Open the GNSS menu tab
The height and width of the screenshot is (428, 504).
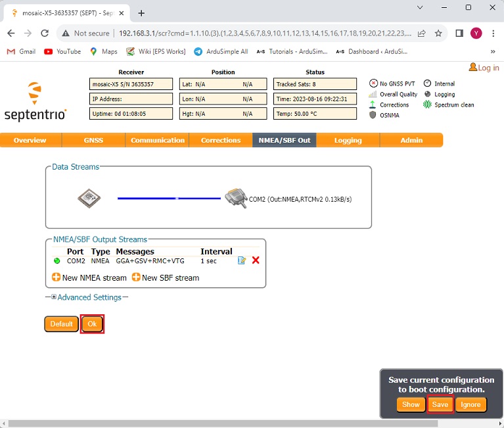(93, 140)
